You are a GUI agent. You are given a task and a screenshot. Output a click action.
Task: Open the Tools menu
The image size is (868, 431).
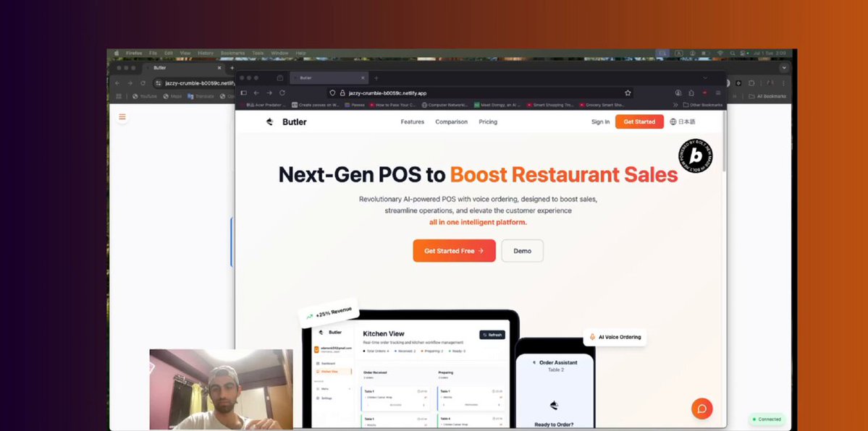(x=258, y=53)
